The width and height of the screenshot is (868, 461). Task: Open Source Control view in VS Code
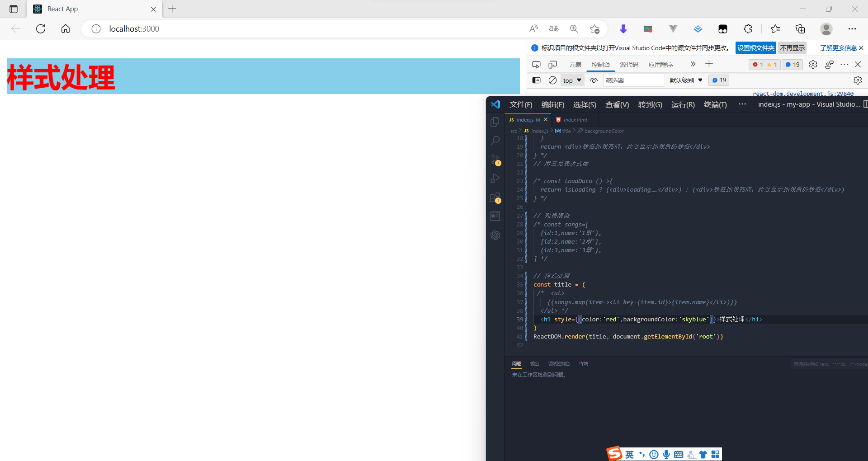point(495,160)
